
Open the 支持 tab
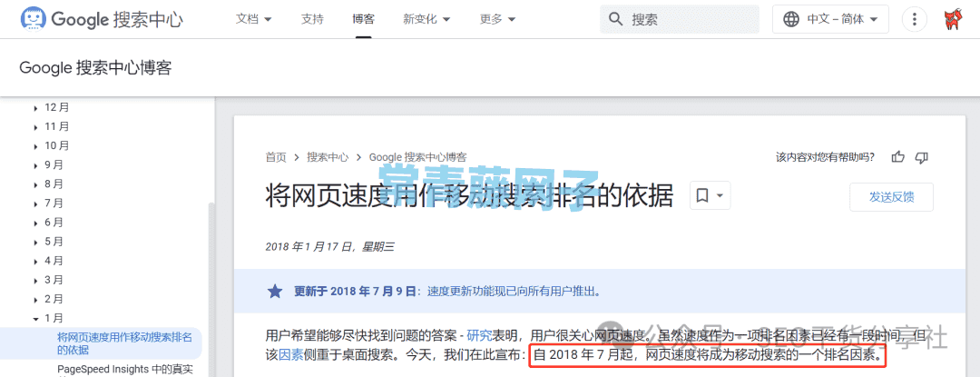pyautogui.click(x=312, y=19)
